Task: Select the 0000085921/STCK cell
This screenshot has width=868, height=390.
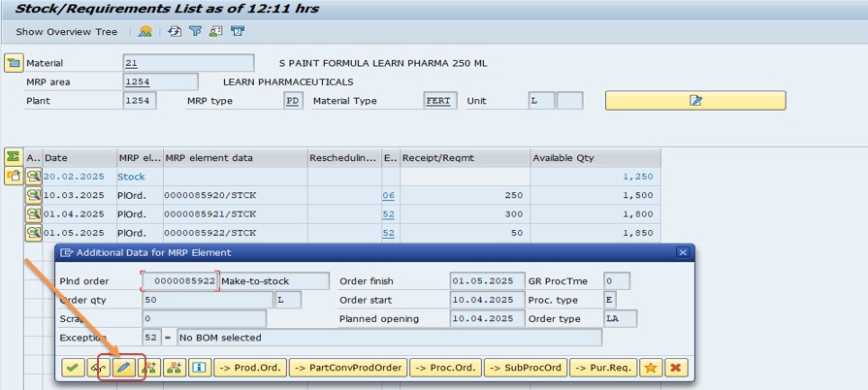Action: pyautogui.click(x=236, y=213)
